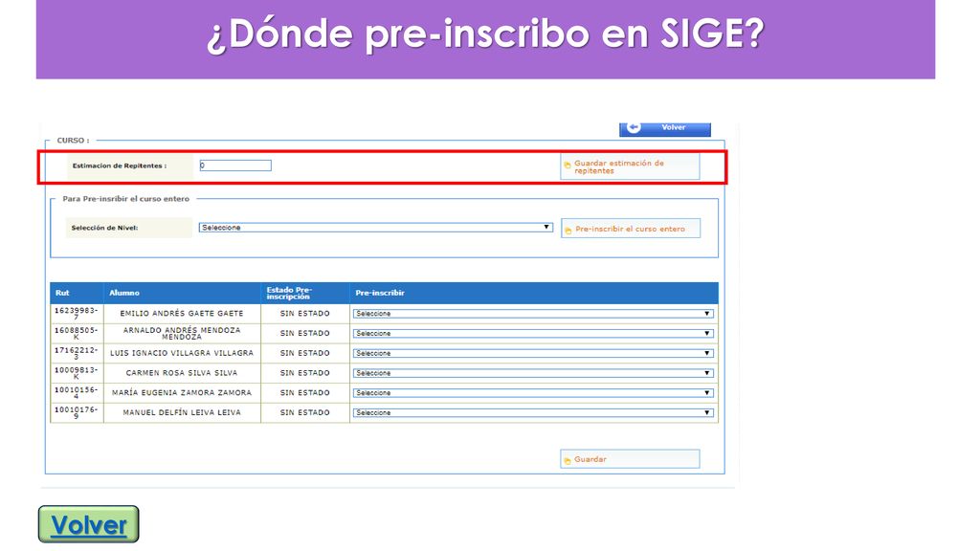Viewport: 980px width, 551px height.
Task: Click the Estimacion de Repitentes label
Action: pyautogui.click(x=120, y=166)
